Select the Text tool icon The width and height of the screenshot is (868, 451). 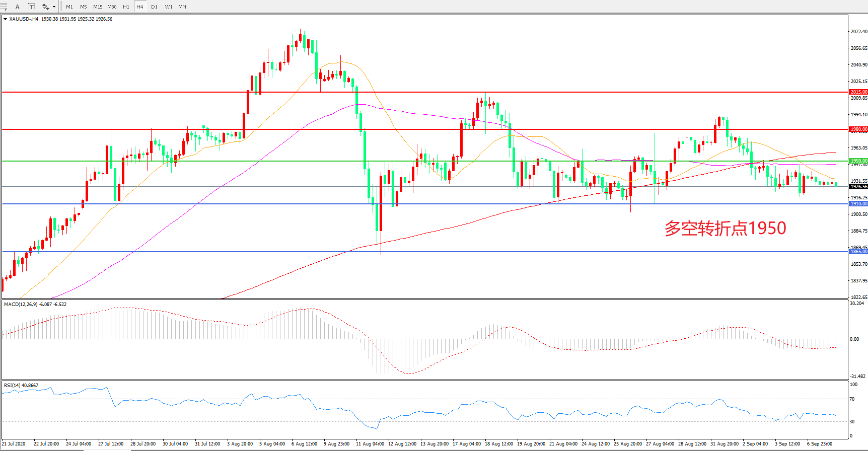(x=17, y=7)
